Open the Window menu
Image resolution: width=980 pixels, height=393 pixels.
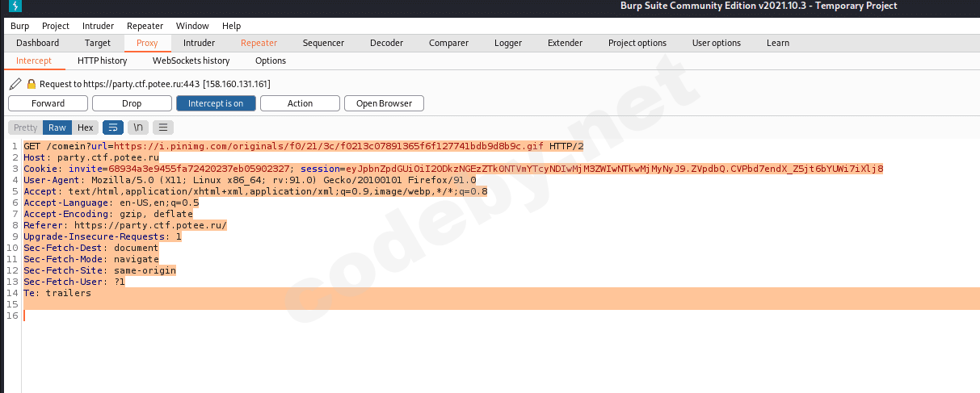tap(191, 26)
